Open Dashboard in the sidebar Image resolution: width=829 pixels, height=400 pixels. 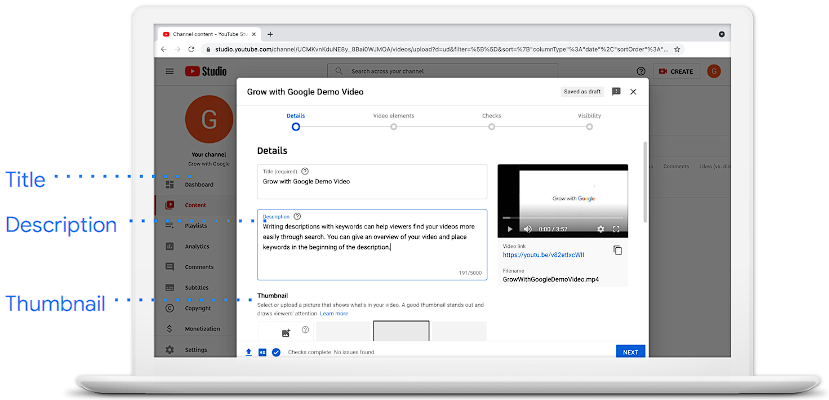tap(196, 184)
